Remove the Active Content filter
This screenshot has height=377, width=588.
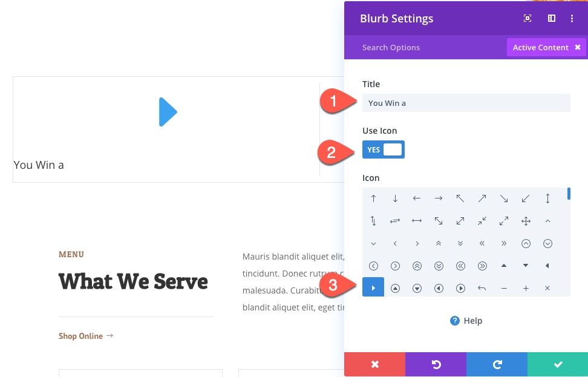click(578, 47)
